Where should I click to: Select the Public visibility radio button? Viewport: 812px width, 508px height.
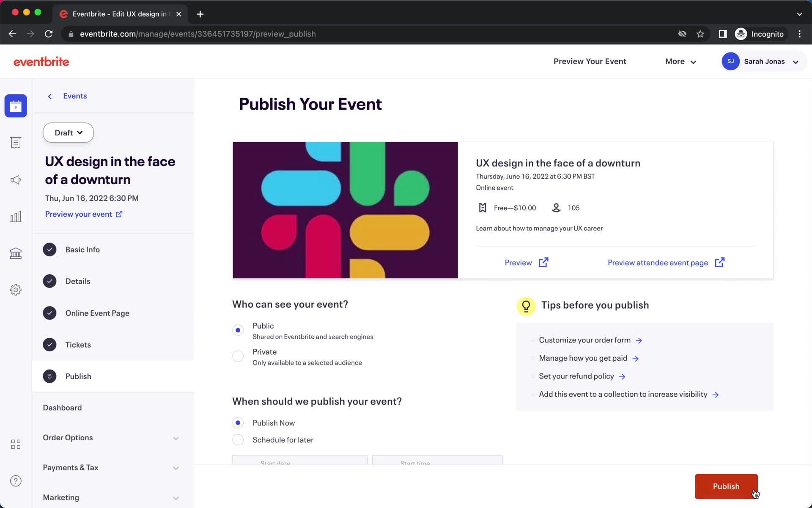(238, 330)
